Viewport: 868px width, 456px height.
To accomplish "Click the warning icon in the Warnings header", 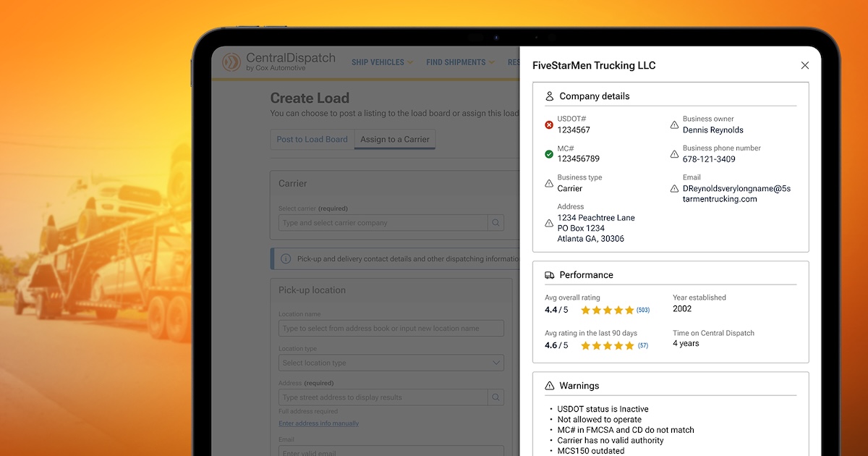I will [550, 385].
